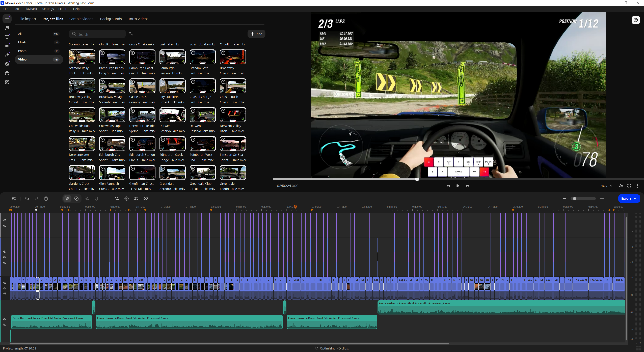Switch to the File import tab
The image size is (644, 352).
[x=27, y=19]
